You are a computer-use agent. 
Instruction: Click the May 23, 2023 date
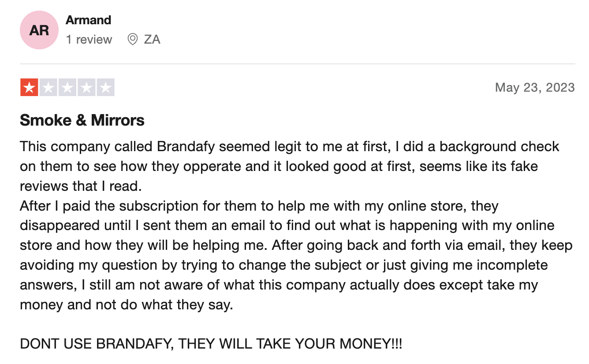(x=535, y=87)
